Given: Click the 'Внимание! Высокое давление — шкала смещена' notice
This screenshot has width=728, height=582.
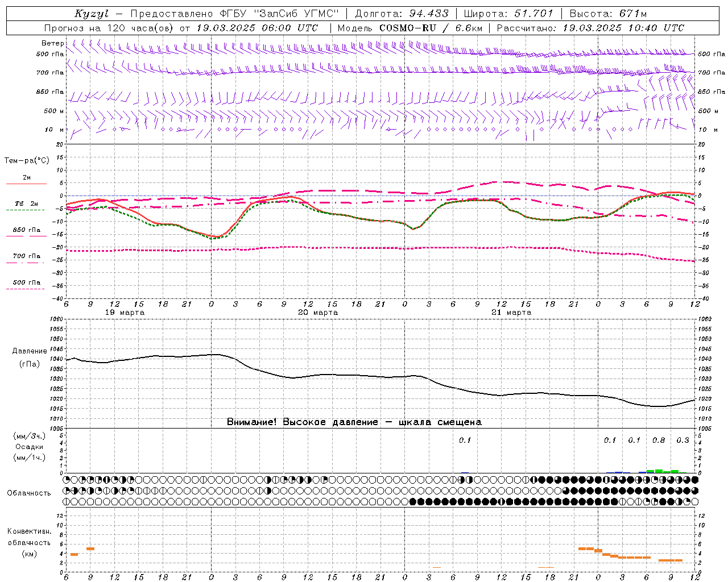Looking at the screenshot, I should point(354,422).
